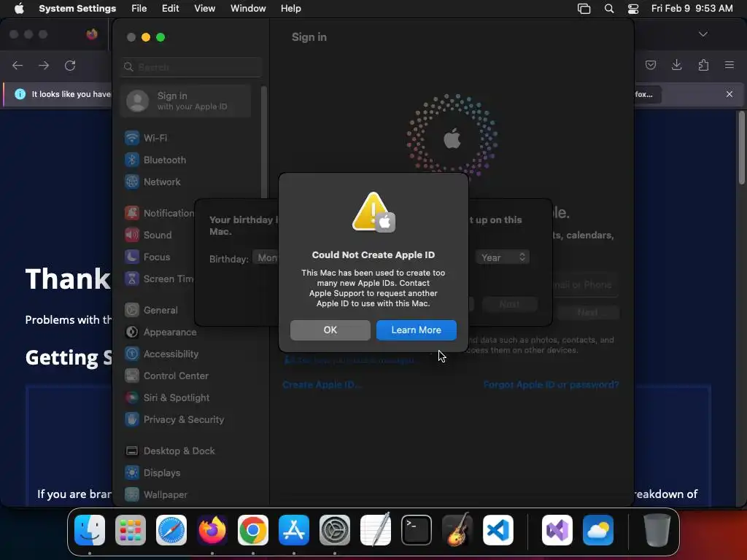Open the Firefox hamburger menu
Viewport: 747px width, 560px height.
(x=729, y=65)
